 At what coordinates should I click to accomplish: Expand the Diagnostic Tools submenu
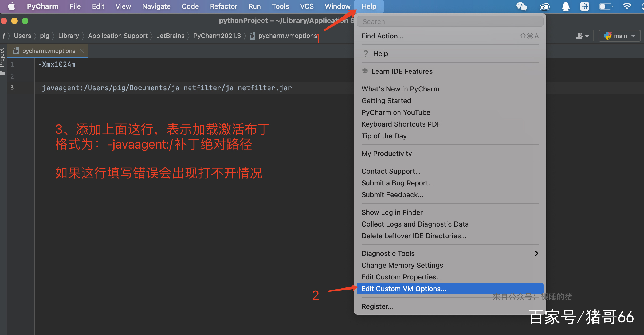click(450, 253)
